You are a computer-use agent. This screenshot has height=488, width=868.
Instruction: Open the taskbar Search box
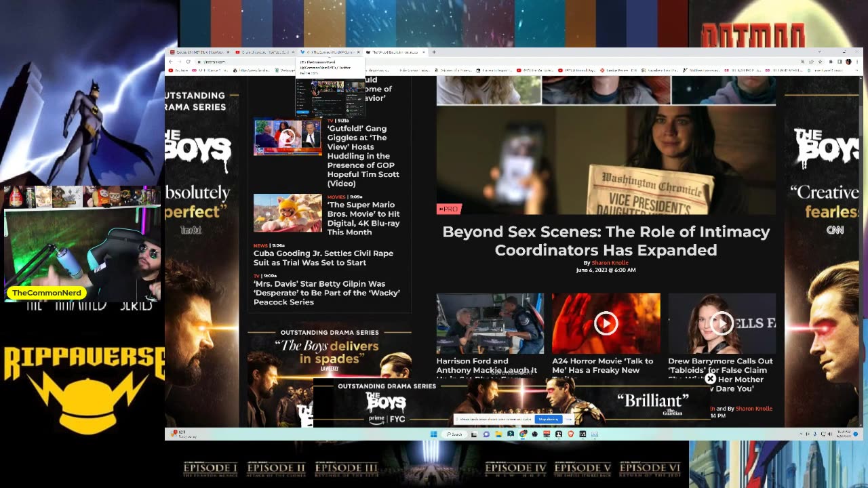(x=454, y=434)
